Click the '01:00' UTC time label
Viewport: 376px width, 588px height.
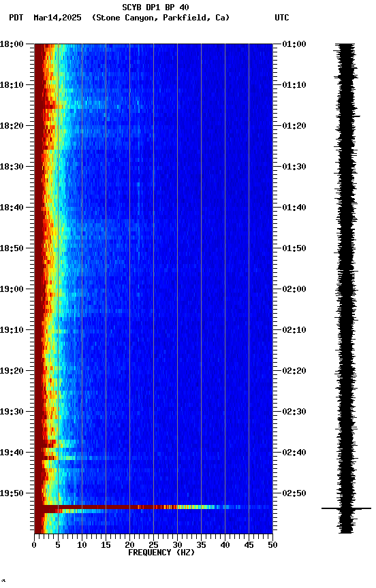pos(294,44)
